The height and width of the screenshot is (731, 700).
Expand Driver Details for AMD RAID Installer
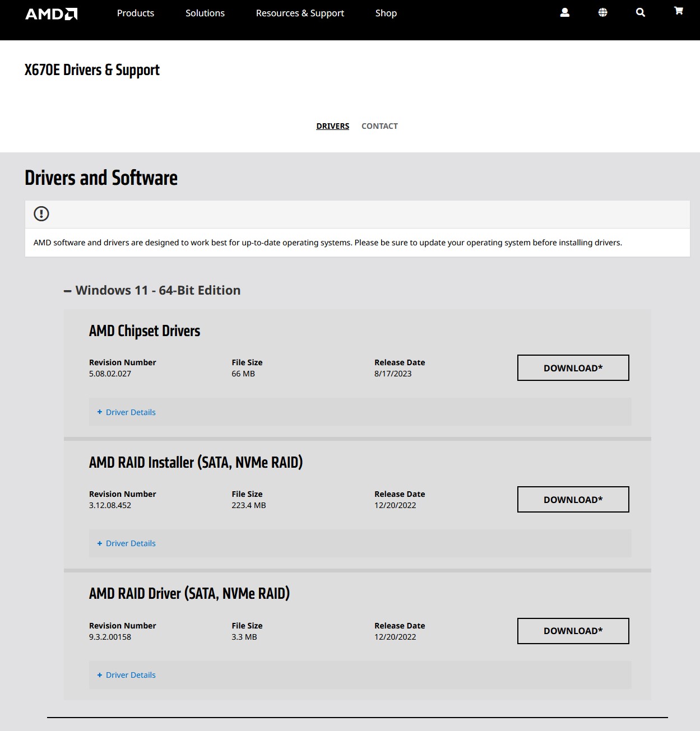coord(126,543)
